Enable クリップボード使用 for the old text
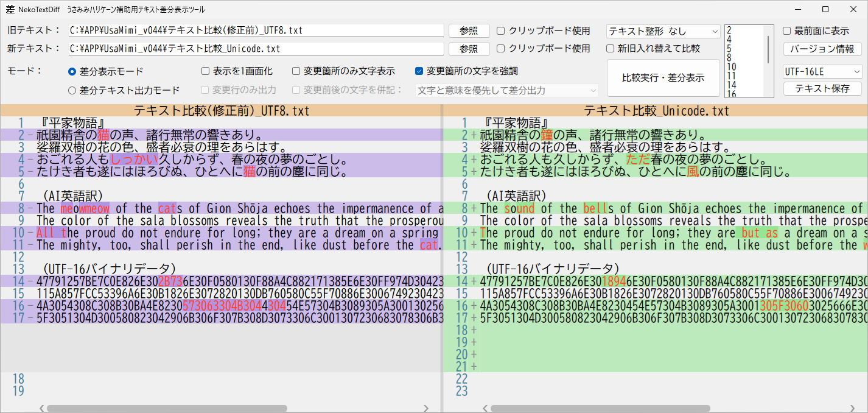The image size is (868, 413). (x=501, y=31)
